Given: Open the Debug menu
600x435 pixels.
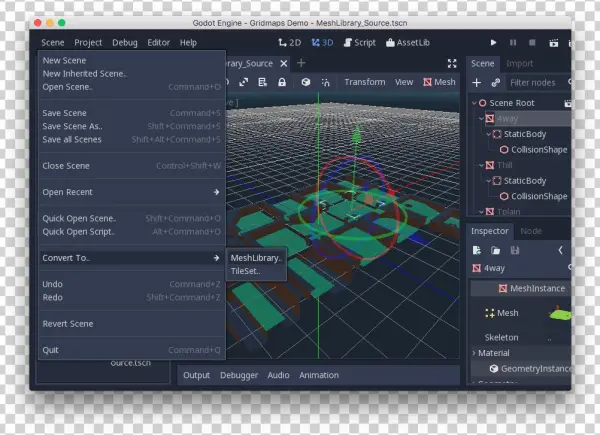Looking at the screenshot, I should tap(125, 42).
